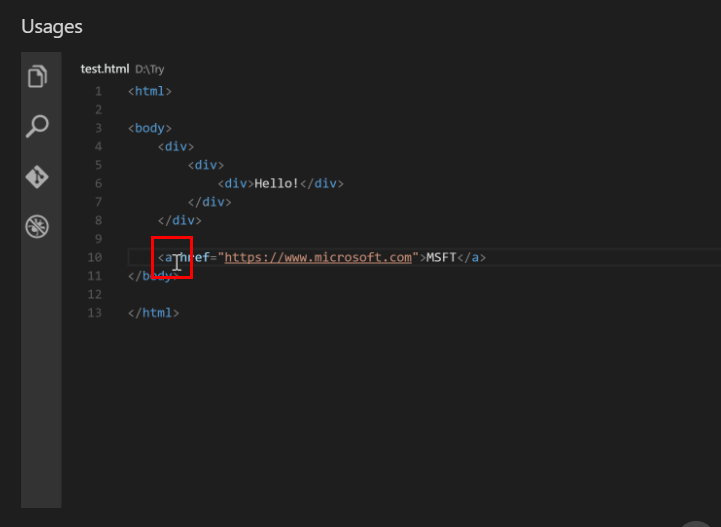Viewport: 721px width, 527px height.
Task: Click line number 10 in the gutter
Action: pos(95,257)
